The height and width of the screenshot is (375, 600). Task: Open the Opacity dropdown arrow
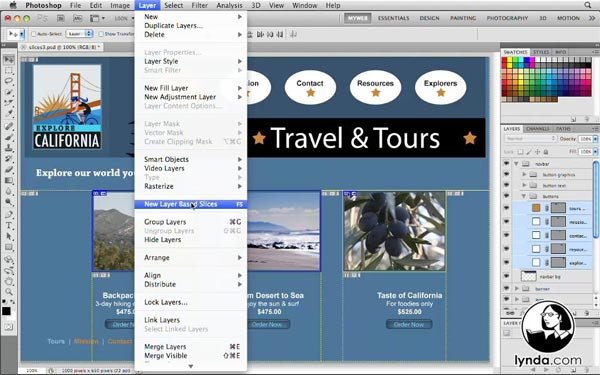click(x=595, y=139)
